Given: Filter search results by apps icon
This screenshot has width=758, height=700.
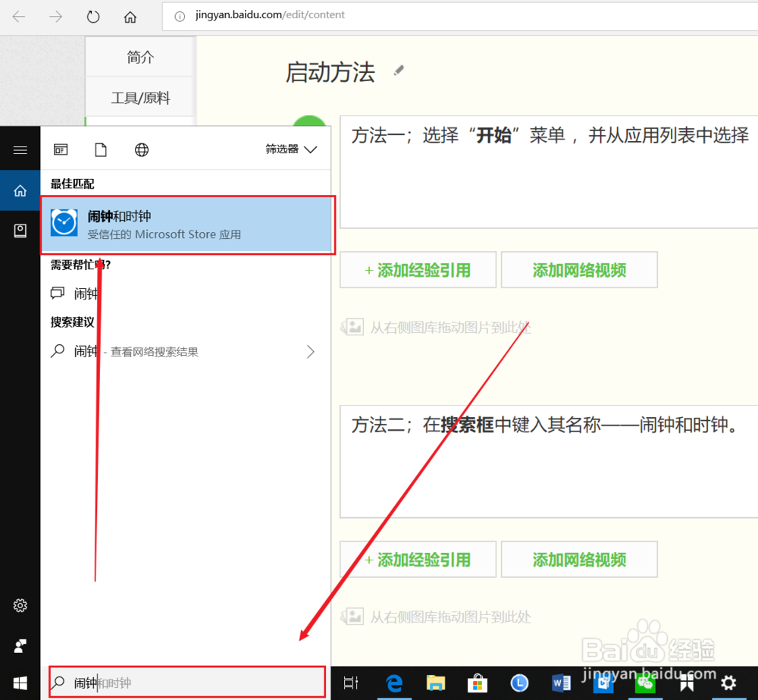Looking at the screenshot, I should pos(61,150).
